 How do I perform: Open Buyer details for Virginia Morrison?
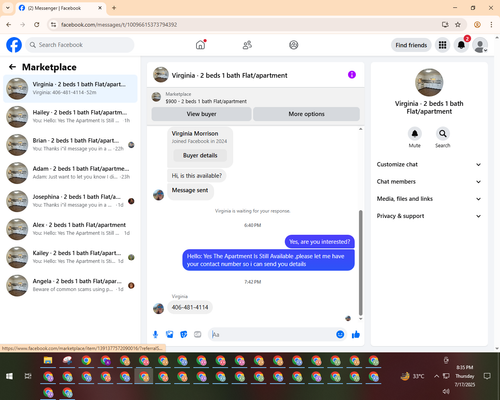(x=200, y=155)
